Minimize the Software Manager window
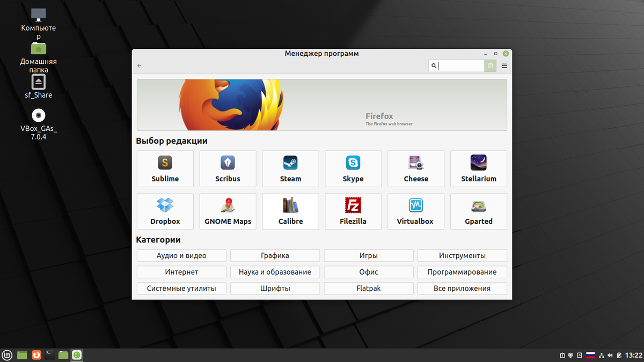Screen dimensions: 644x362 coord(486,54)
